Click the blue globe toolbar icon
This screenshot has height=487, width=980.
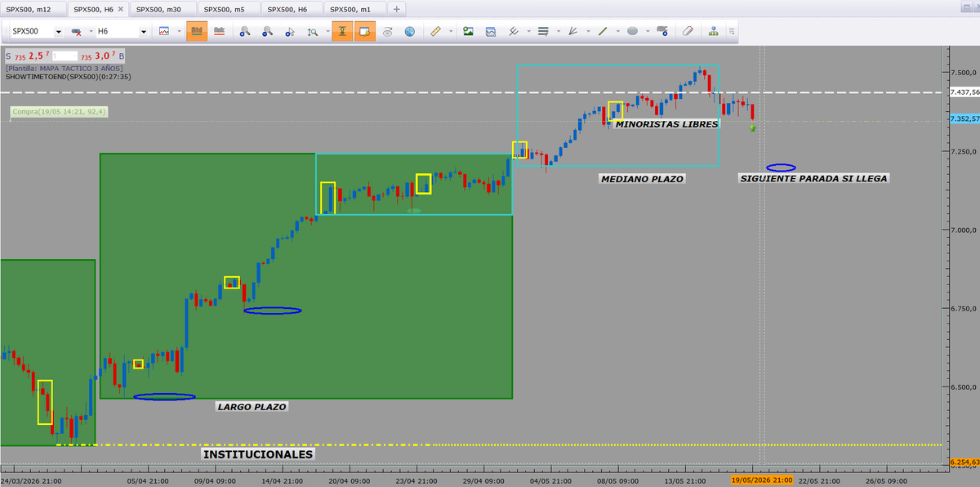coord(409,32)
